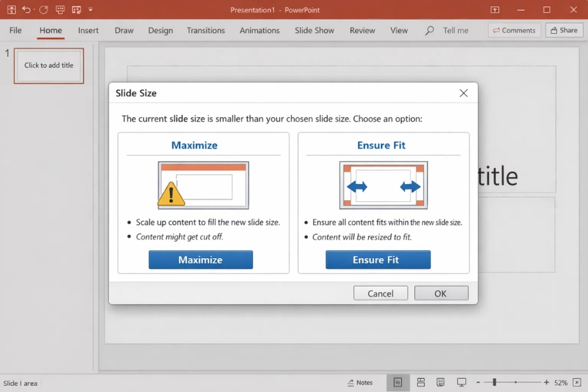The image size is (588, 392).
Task: Cancel the Slide Size dialog
Action: [380, 293]
